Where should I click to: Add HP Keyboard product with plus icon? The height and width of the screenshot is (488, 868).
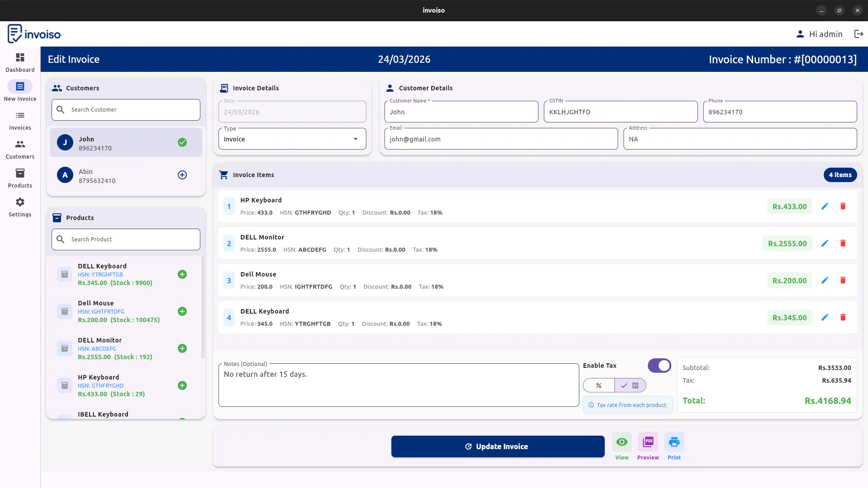[x=182, y=385]
